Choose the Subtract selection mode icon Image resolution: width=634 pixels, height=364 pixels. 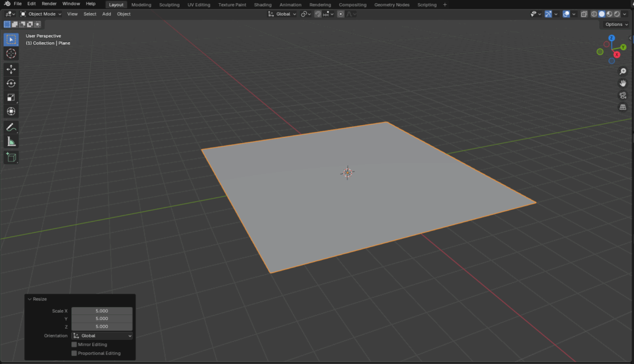(x=22, y=24)
